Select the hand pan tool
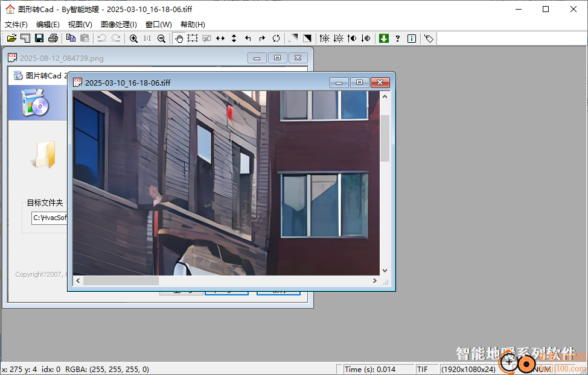 point(179,38)
